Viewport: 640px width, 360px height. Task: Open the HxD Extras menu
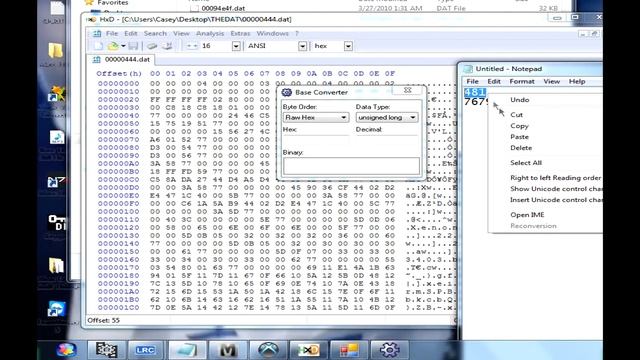[x=240, y=33]
